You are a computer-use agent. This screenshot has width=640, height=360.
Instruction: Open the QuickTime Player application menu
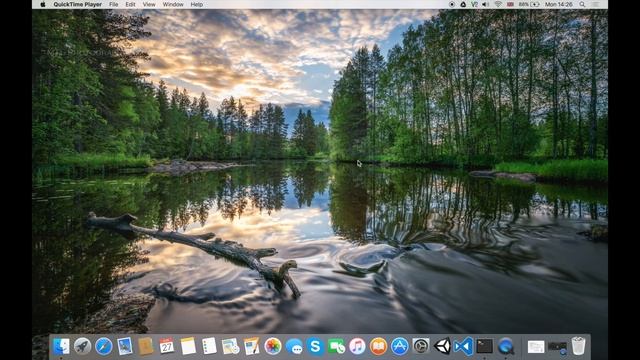[x=78, y=4]
